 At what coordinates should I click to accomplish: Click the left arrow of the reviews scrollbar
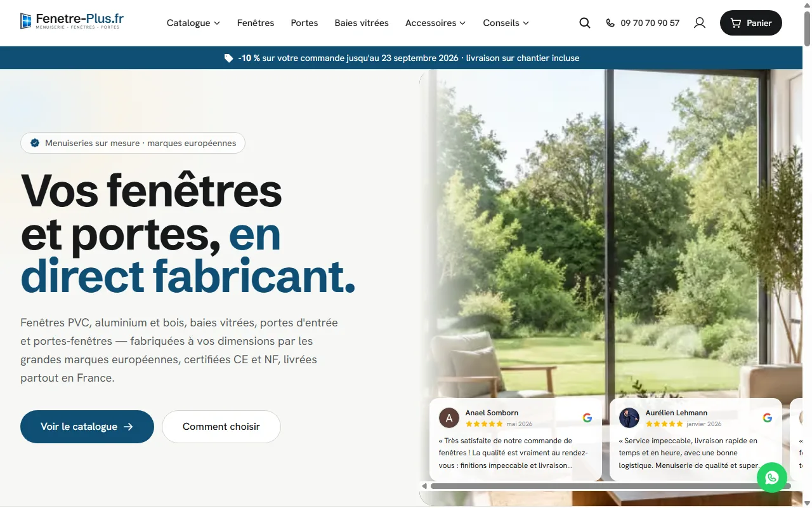(x=424, y=486)
